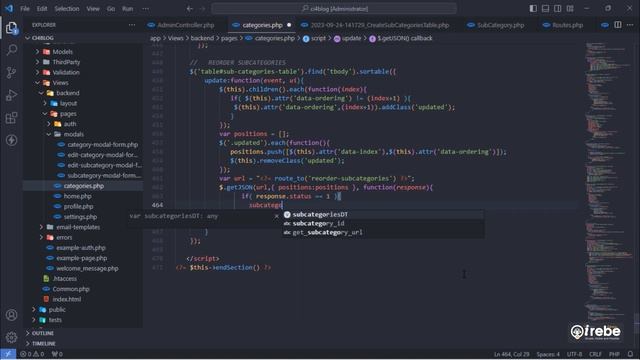640x360 pixels.
Task: Switch to Routes.php tab
Action: 563,25
